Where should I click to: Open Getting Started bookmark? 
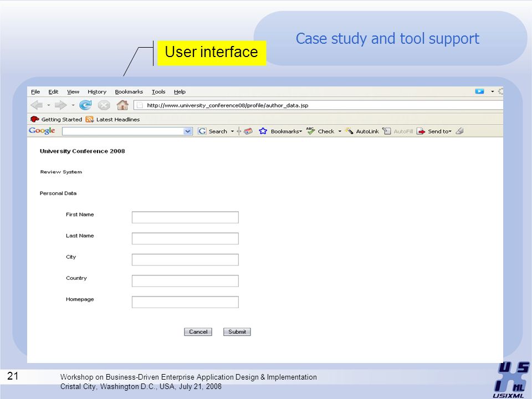pyautogui.click(x=57, y=120)
